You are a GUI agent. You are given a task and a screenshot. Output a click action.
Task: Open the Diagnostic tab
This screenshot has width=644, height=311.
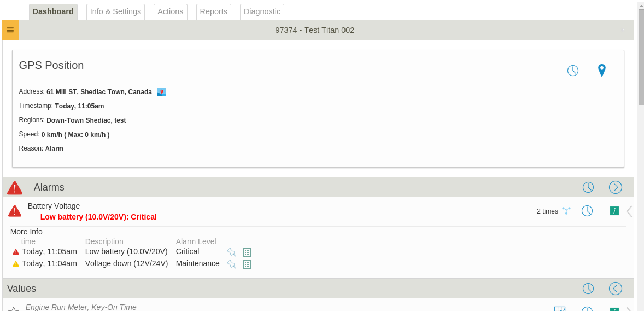coord(262,12)
